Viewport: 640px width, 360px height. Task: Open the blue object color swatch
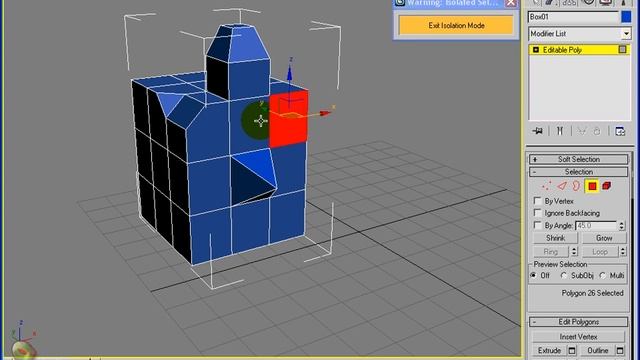coord(626,17)
